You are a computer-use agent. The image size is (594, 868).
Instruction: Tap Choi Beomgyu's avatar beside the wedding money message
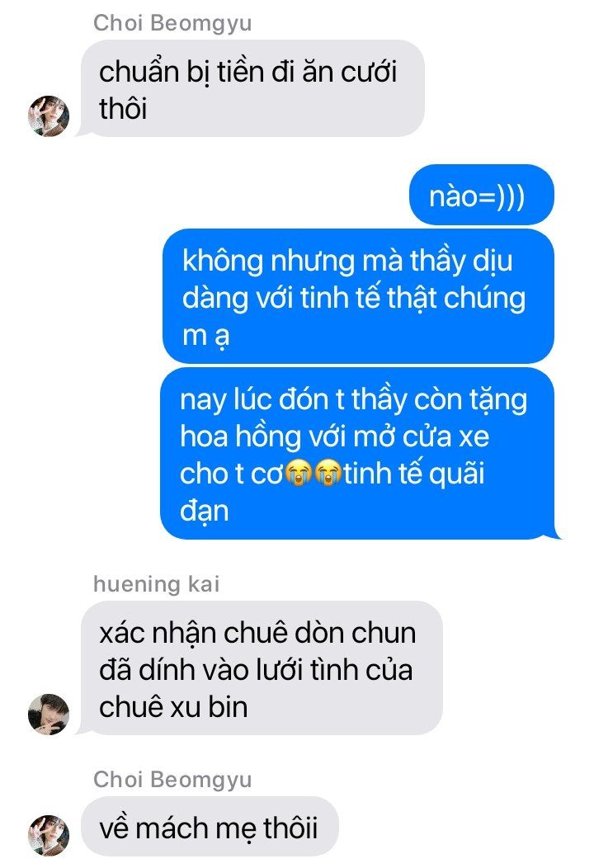[49, 116]
